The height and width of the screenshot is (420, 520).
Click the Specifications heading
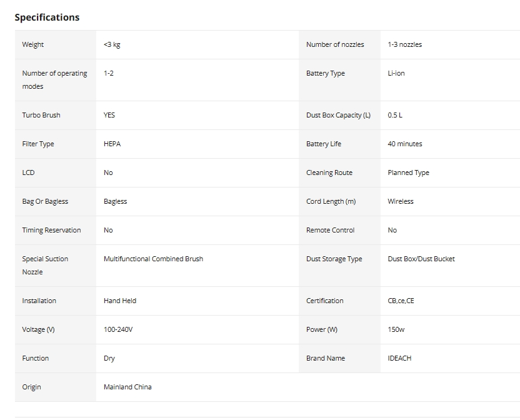[47, 17]
